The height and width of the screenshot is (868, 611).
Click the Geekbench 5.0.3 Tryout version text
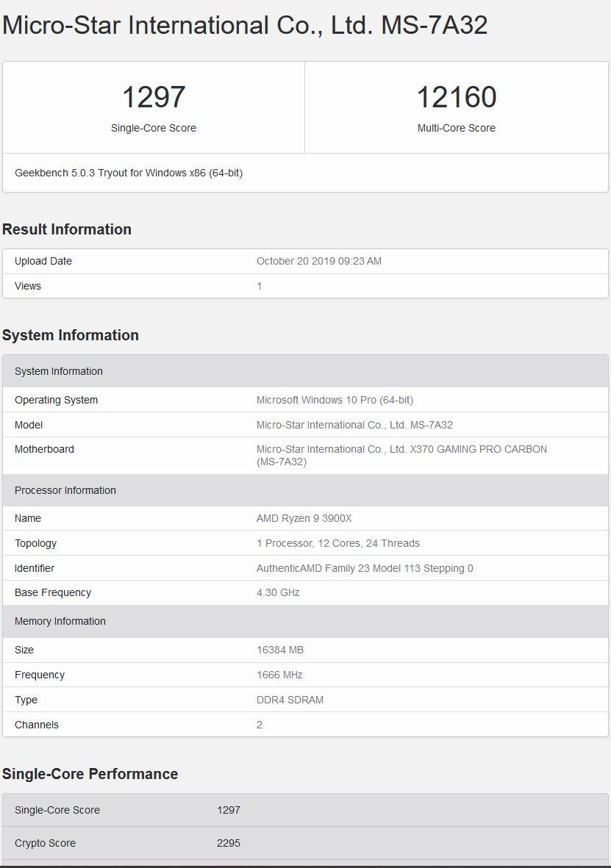point(129,173)
